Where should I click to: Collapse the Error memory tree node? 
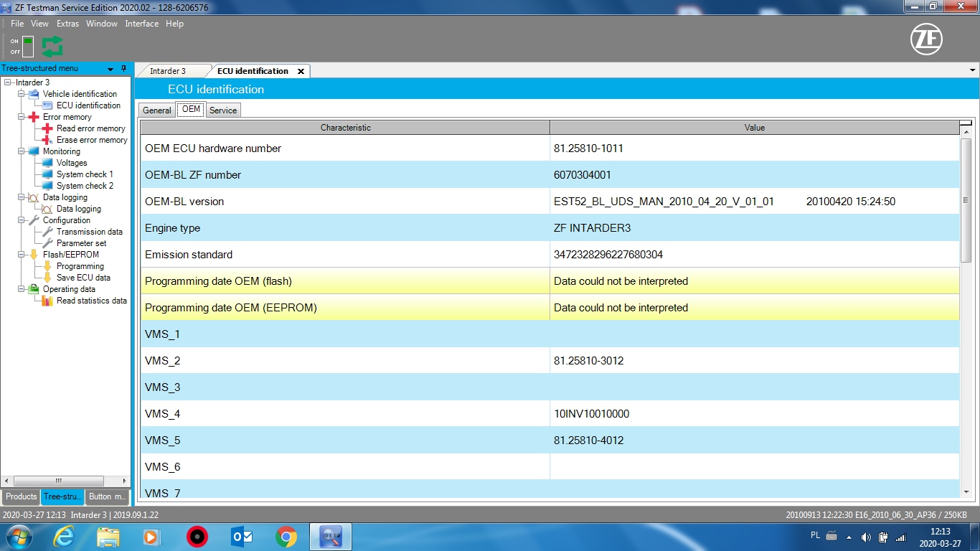[x=22, y=117]
